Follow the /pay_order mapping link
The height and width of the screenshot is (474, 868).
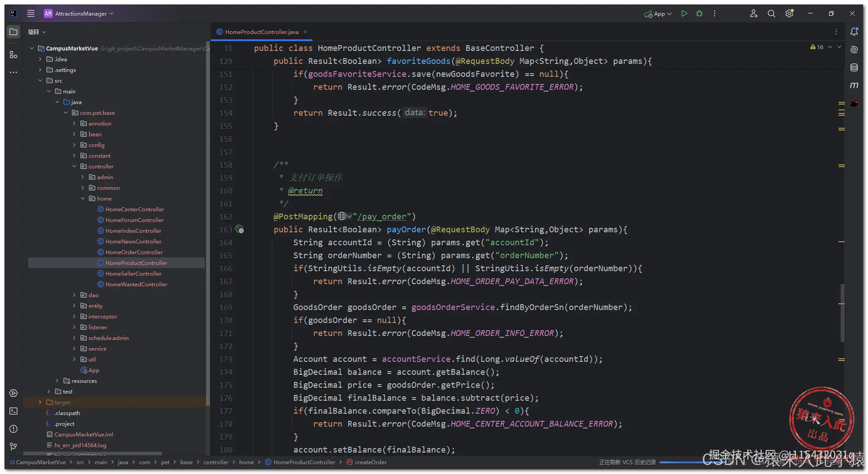click(382, 216)
